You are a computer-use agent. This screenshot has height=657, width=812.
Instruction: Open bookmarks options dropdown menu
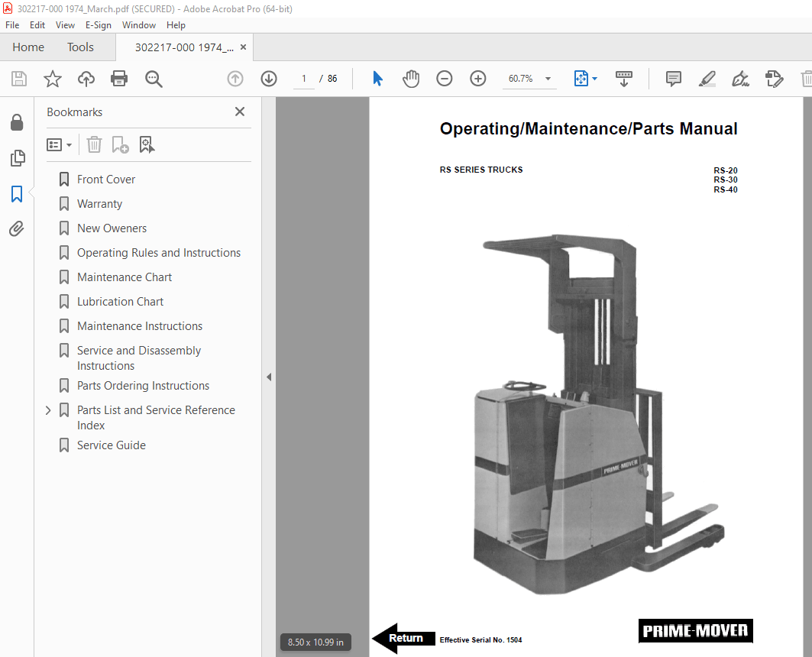coord(60,144)
